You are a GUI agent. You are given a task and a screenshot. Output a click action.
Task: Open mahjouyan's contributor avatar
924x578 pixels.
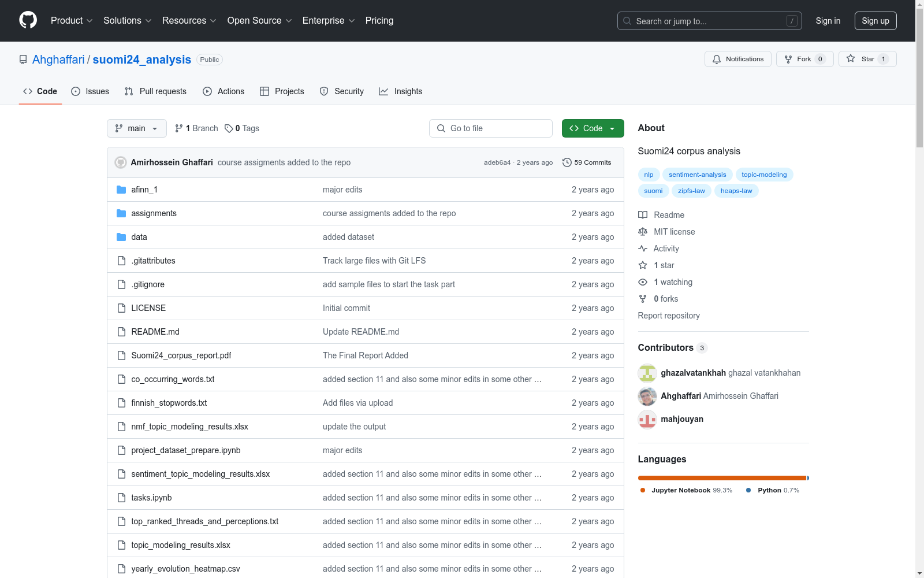point(647,419)
